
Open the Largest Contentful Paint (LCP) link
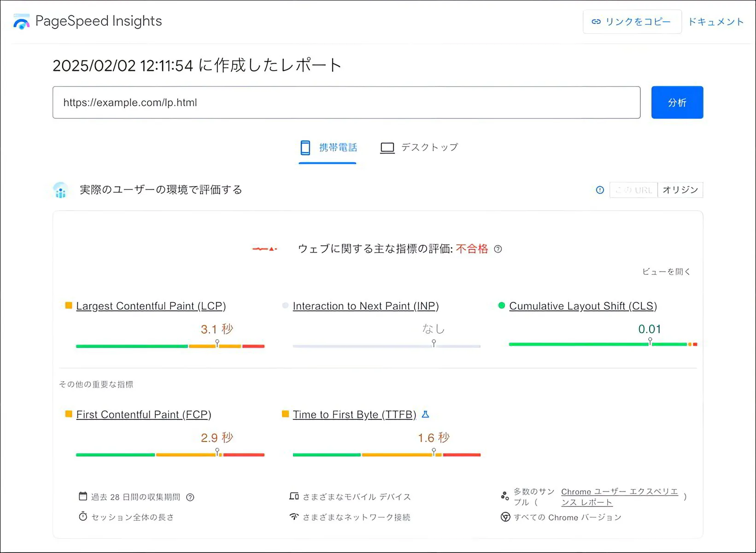[x=151, y=306]
